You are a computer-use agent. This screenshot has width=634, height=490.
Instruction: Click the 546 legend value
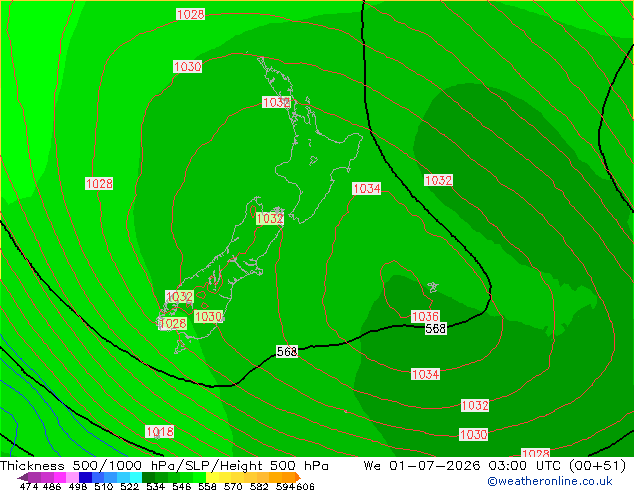click(x=182, y=486)
